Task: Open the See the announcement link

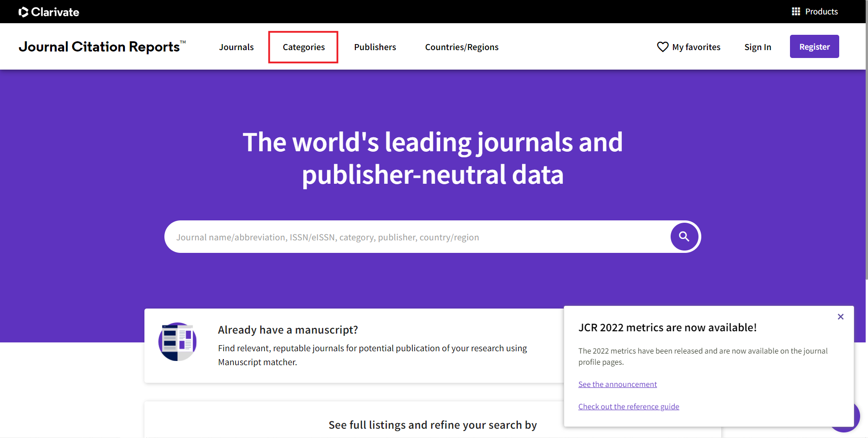Action: [618, 384]
